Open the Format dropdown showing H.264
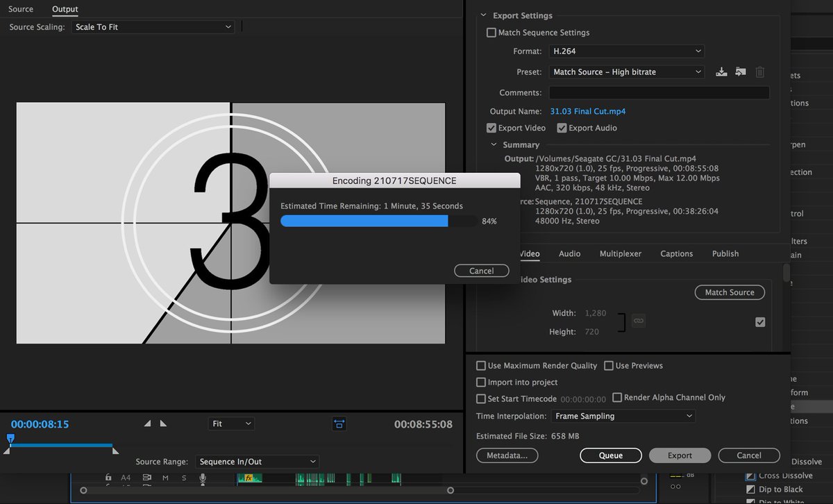Viewport: 833px width, 504px height. pyautogui.click(x=627, y=51)
